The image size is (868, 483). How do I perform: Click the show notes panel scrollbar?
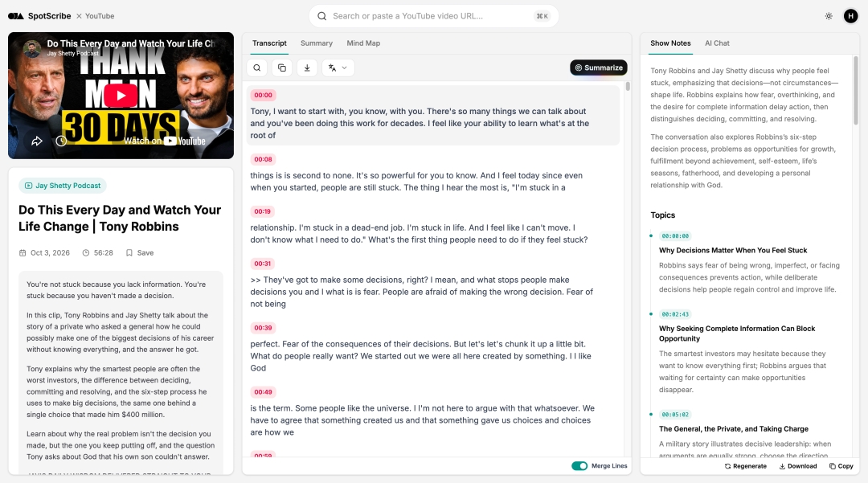pos(856,92)
